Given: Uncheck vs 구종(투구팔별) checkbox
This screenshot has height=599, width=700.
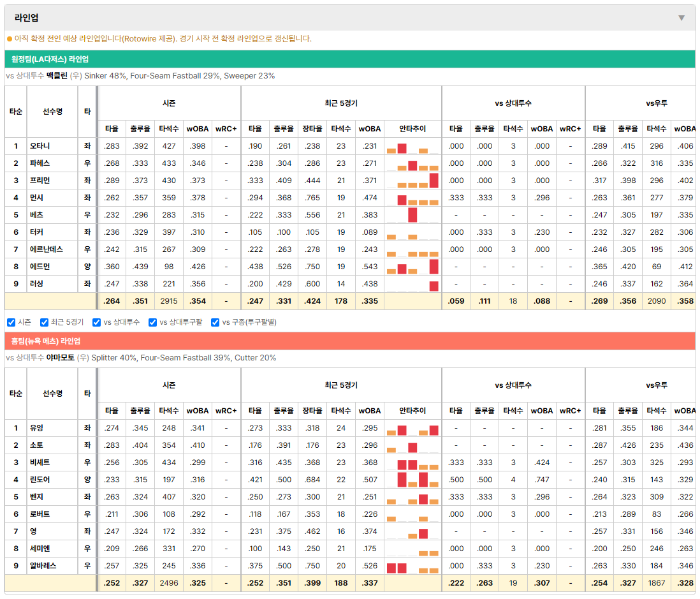Looking at the screenshot, I should tap(215, 323).
